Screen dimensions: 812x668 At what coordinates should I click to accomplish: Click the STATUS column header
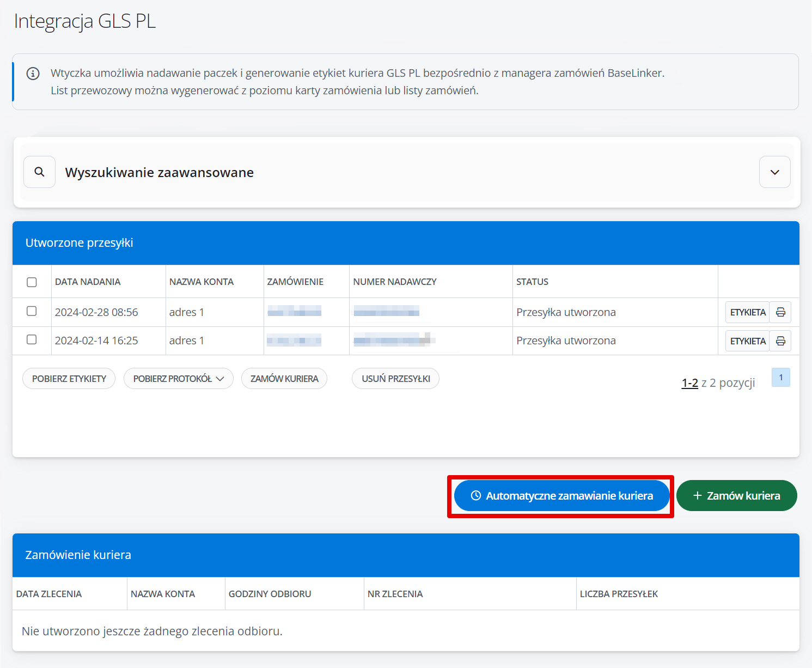pos(532,282)
